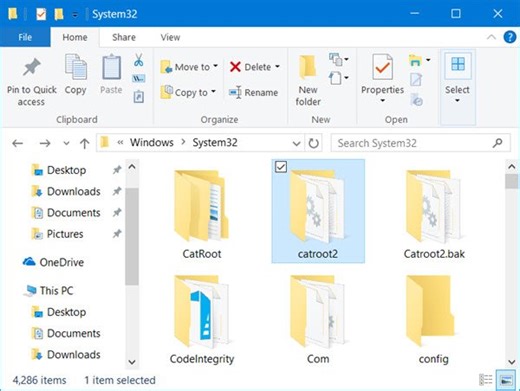The height and width of the screenshot is (391, 520).
Task: Collapse the ribbon with the chevron
Action: click(x=491, y=37)
